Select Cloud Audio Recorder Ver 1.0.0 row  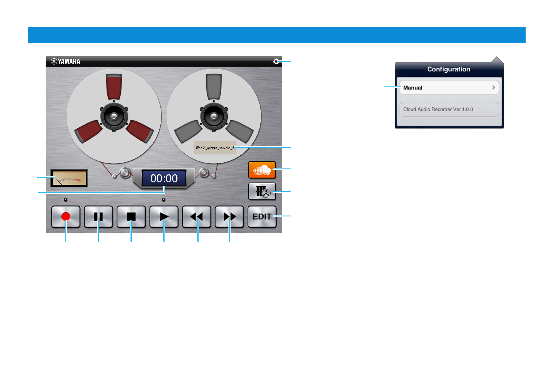point(449,109)
